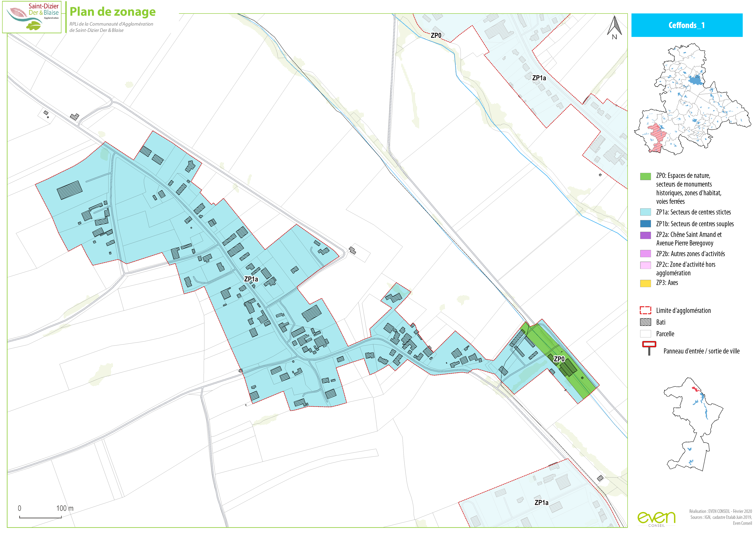Click the Ceffonds_1 title banner
The image size is (756, 535).
coord(687,25)
